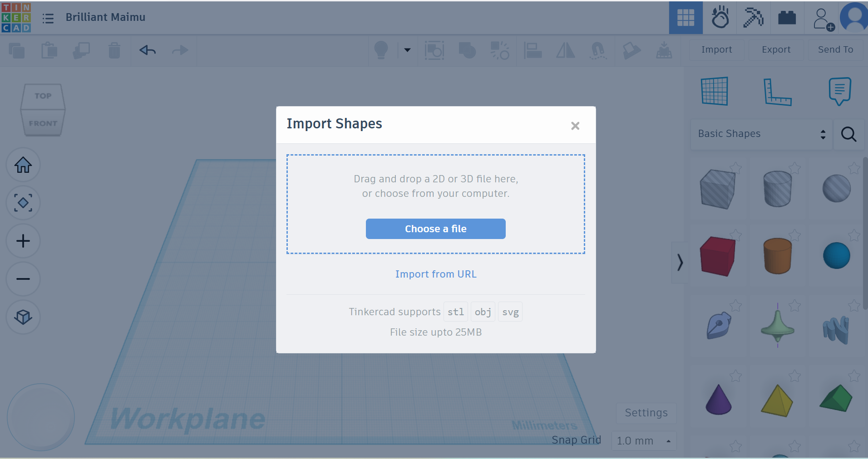Collapse the shapes panel chevron
Viewport: 868px width, 459px height.
[x=680, y=262]
